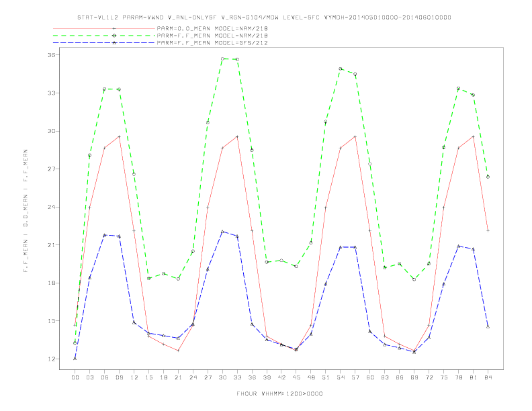Image resolution: width=532 pixels, height=411 pixels.
Task: Click y-axis tick value 18
Action: (x=51, y=283)
